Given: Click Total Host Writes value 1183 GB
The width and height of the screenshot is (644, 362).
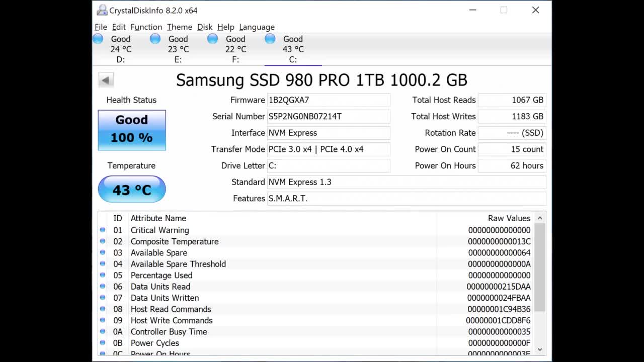Looking at the screenshot, I should pyautogui.click(x=512, y=116).
